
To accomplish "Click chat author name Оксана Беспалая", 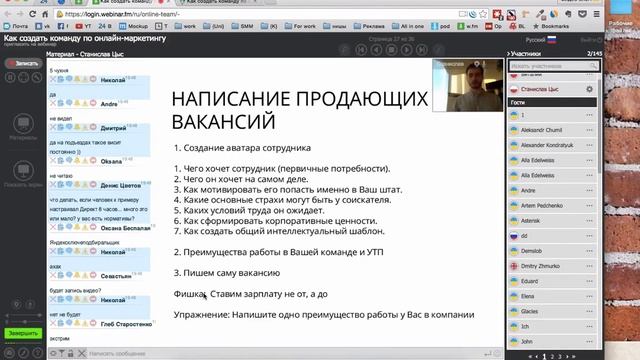I will point(126,228).
